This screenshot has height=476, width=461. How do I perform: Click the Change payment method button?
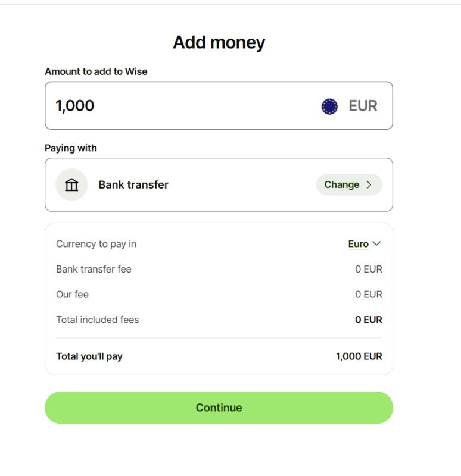click(349, 184)
